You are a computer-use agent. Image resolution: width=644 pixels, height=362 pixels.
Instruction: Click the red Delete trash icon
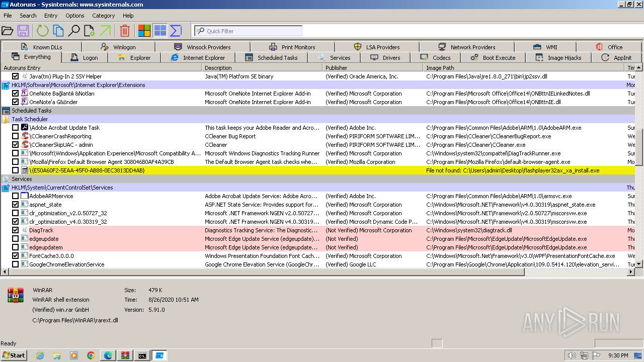125,31
